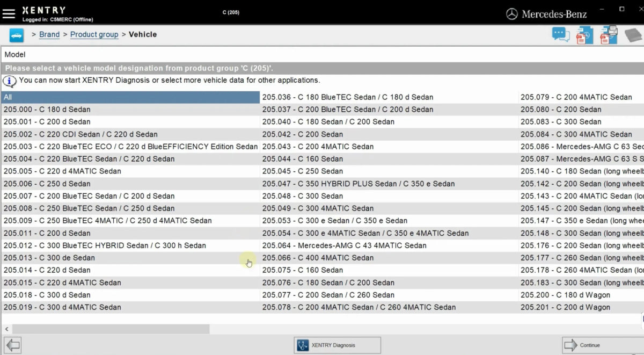Click the Model tab label
Image resolution: width=644 pixels, height=355 pixels.
(x=14, y=54)
